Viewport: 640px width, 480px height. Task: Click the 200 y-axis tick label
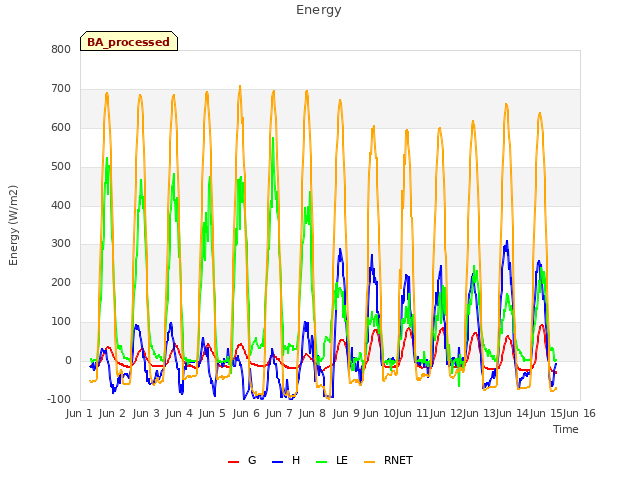(61, 282)
